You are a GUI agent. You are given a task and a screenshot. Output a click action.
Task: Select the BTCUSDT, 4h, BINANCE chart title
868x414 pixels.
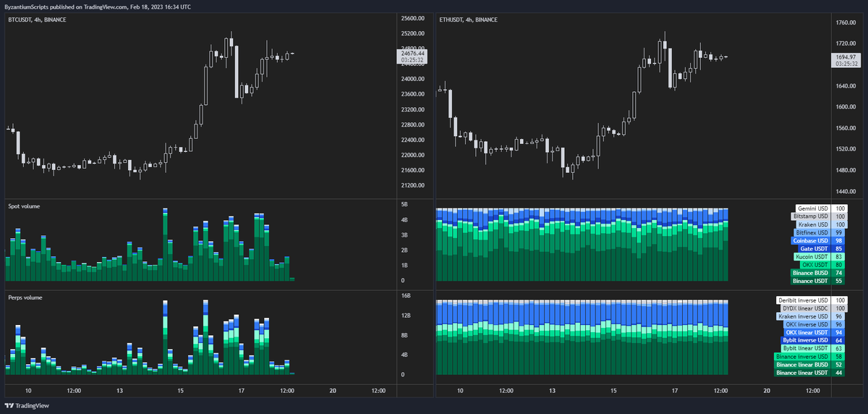pos(37,20)
